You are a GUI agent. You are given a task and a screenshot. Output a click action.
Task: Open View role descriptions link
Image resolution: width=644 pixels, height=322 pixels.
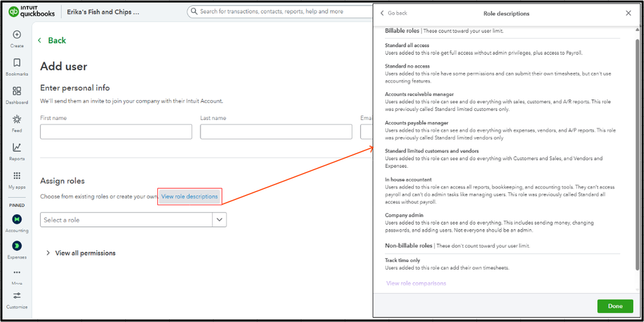(190, 197)
